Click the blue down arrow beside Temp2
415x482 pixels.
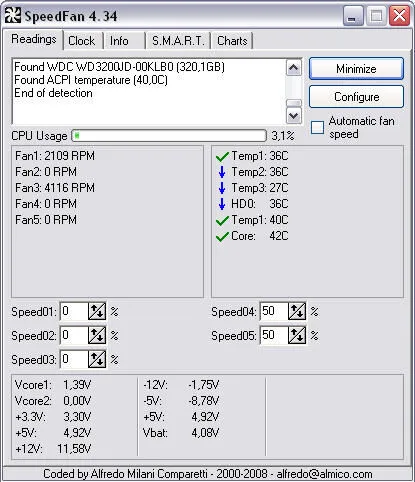222,172
